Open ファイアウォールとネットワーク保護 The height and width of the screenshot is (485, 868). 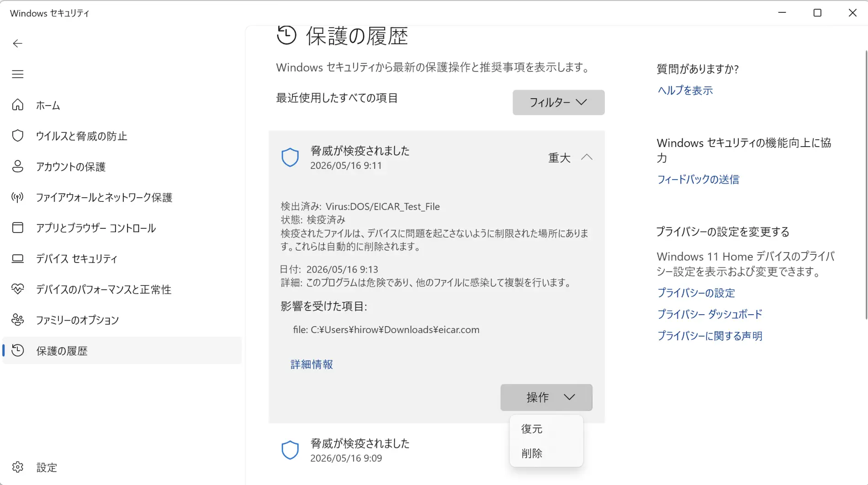coord(122,197)
